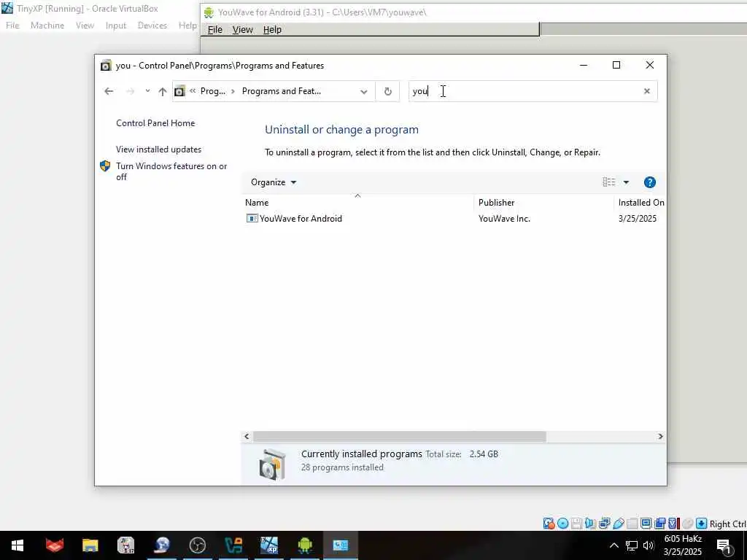
Task: Open VirtualBox Devices menu
Action: [152, 26]
